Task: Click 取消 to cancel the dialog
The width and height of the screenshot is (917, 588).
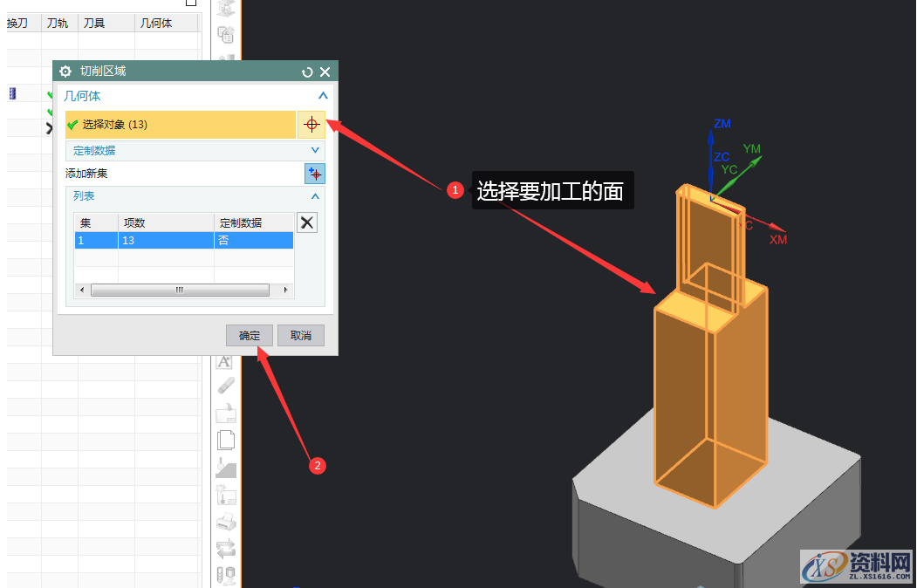Action: [300, 335]
